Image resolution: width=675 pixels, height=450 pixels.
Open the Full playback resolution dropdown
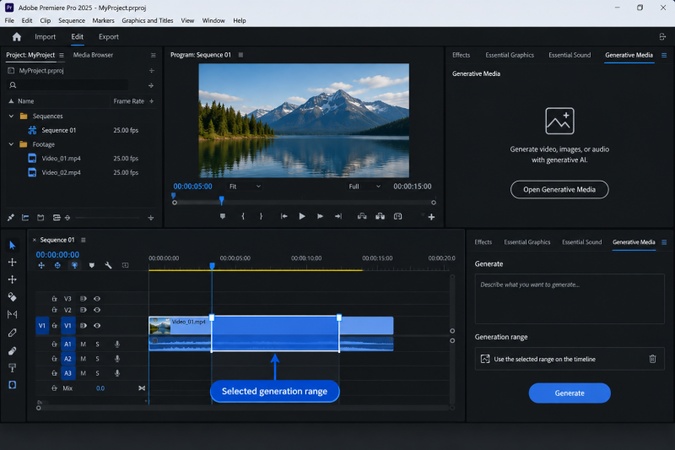tap(364, 186)
